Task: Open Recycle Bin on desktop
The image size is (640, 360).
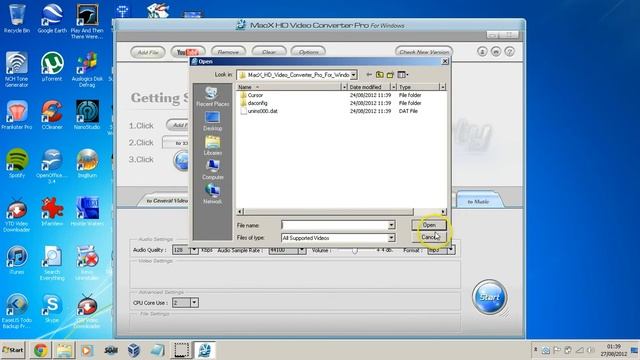Action: click(x=17, y=19)
